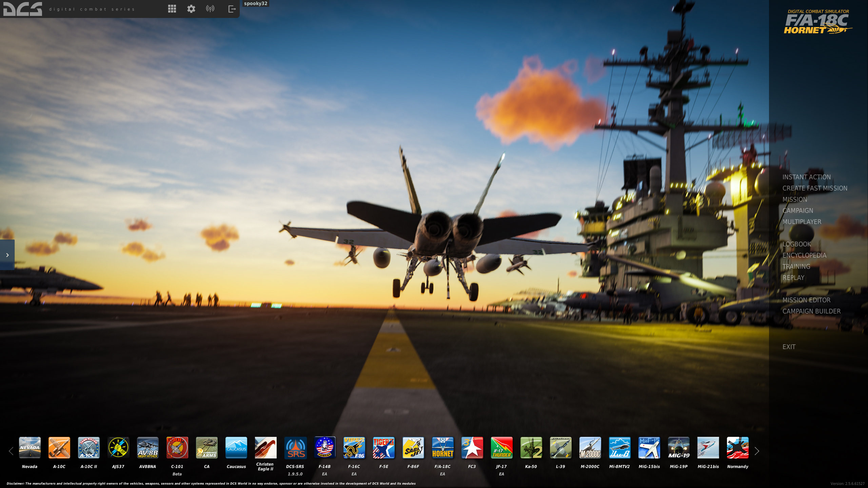Click the Nevada map thumbnail
The image size is (868, 488).
[29, 447]
